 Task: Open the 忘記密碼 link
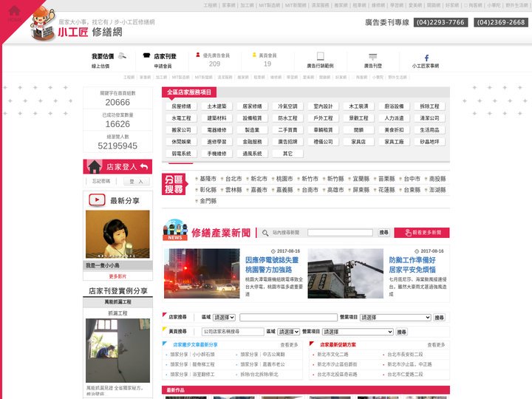[101, 181]
